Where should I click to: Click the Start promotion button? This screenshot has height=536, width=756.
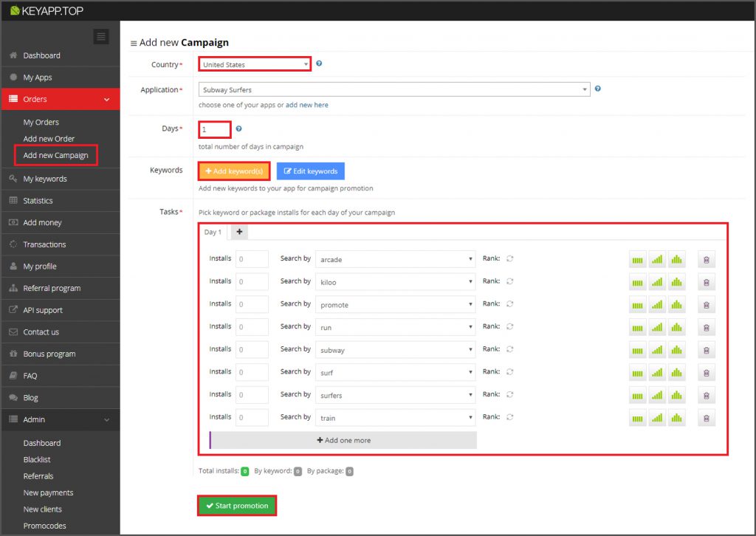237,506
